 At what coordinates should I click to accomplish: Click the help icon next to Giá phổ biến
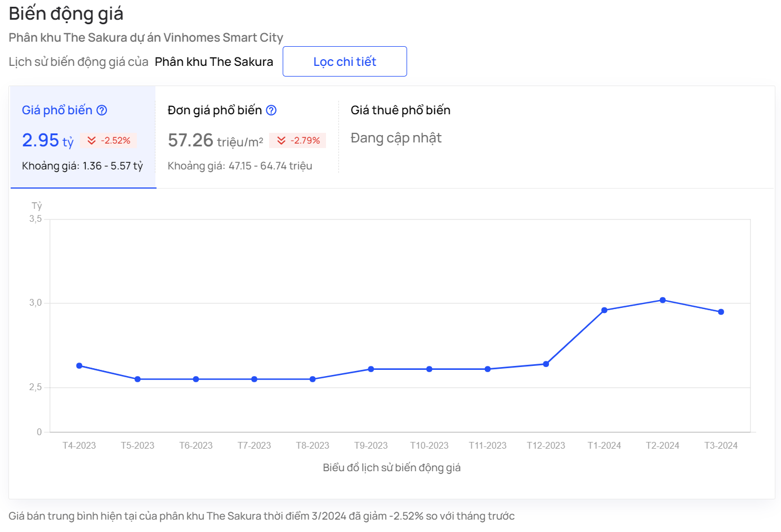click(102, 110)
